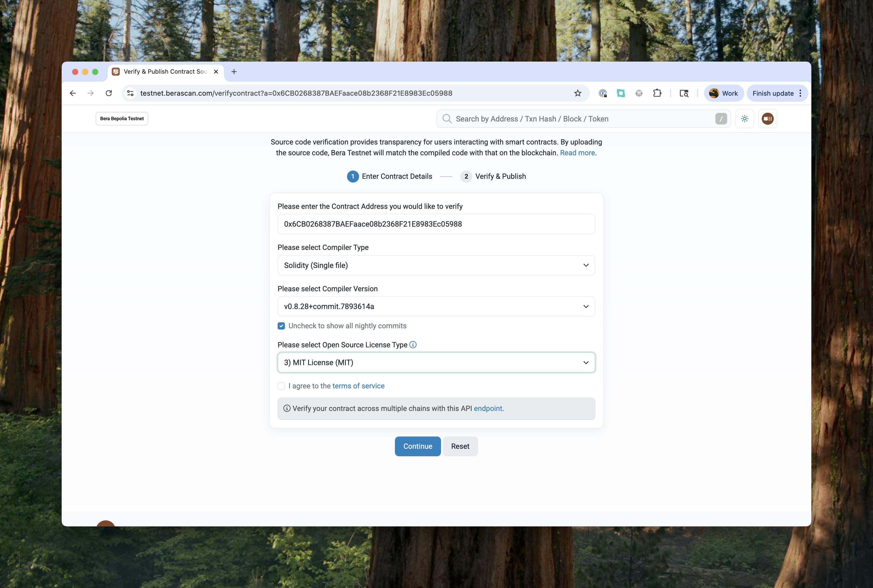Open the browser Extensions puzzle icon
Viewport: 873px width, 588px height.
tap(657, 93)
